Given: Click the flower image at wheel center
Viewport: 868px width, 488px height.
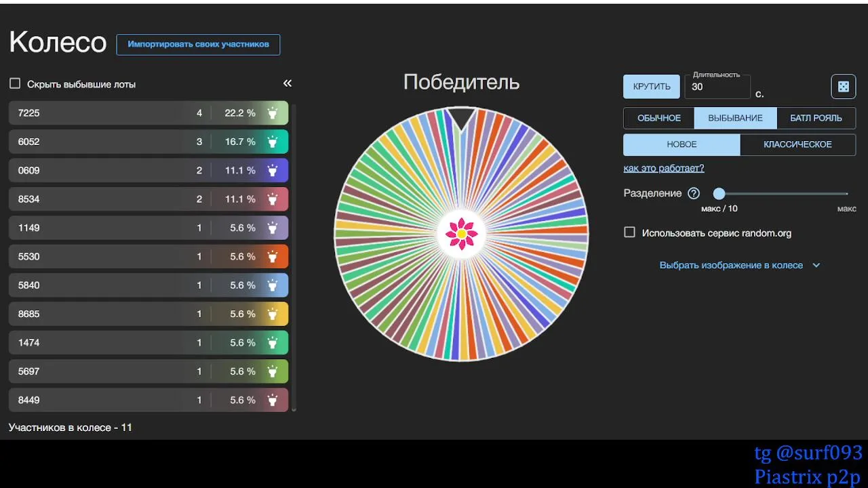Looking at the screenshot, I should (x=461, y=233).
